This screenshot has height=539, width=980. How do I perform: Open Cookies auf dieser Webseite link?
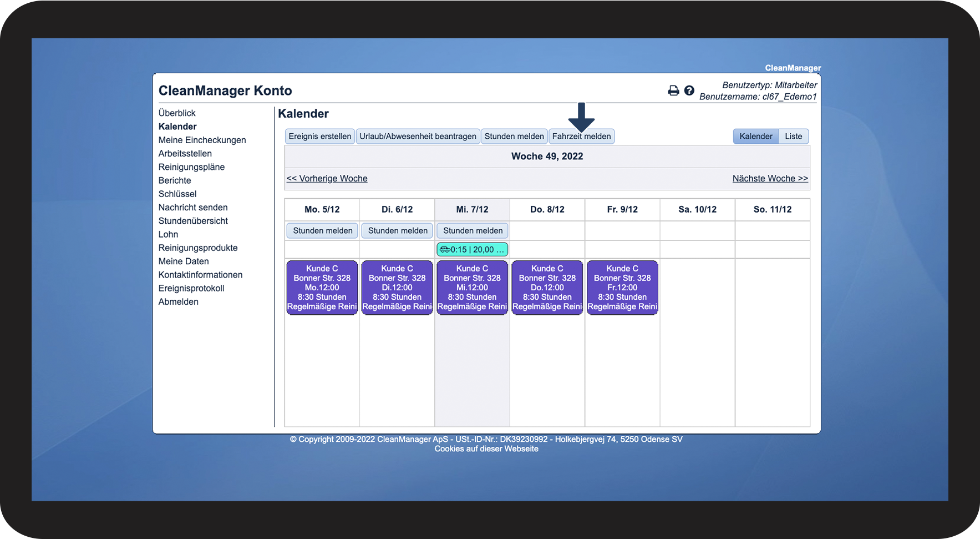(486, 449)
